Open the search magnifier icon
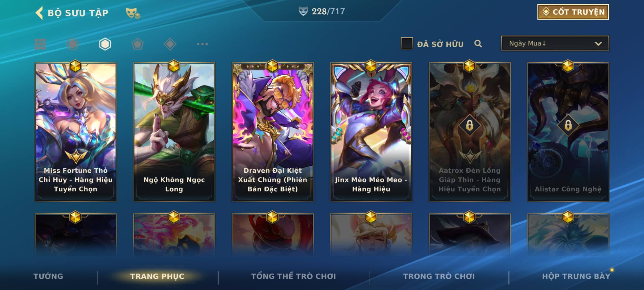 (x=478, y=44)
